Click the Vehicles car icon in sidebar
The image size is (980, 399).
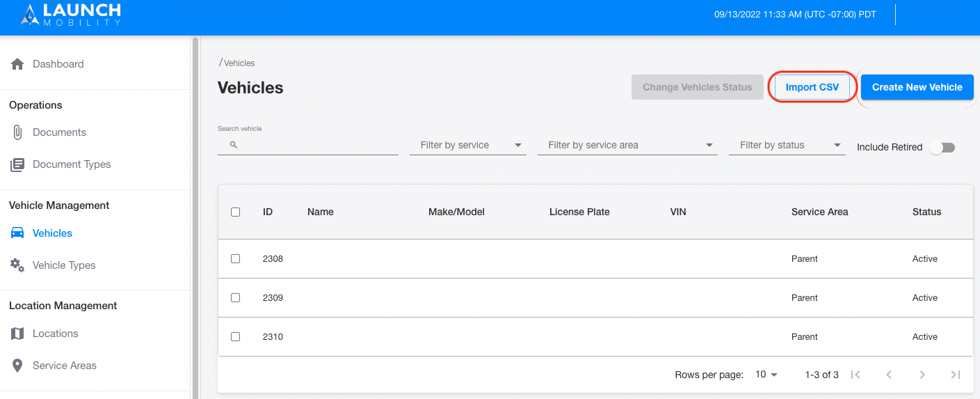pos(17,233)
